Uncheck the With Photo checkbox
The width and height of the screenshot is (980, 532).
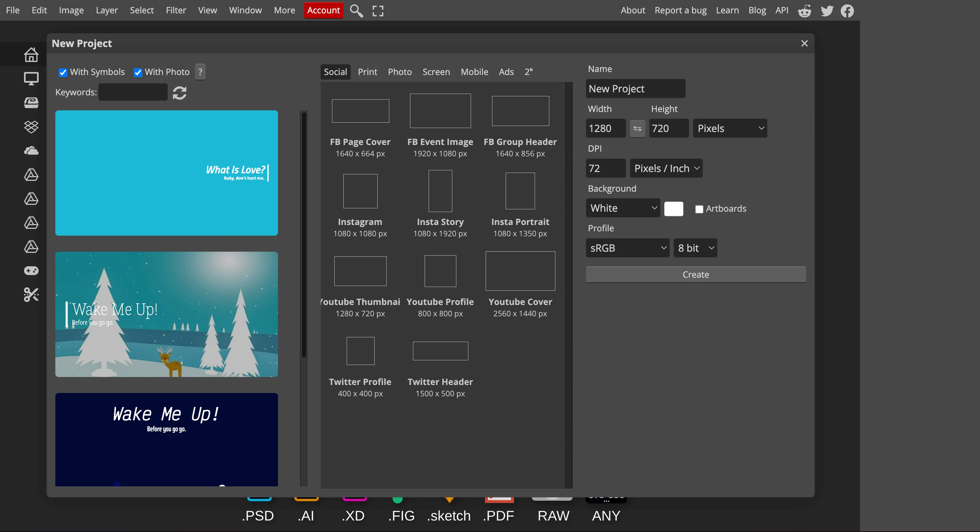(138, 72)
